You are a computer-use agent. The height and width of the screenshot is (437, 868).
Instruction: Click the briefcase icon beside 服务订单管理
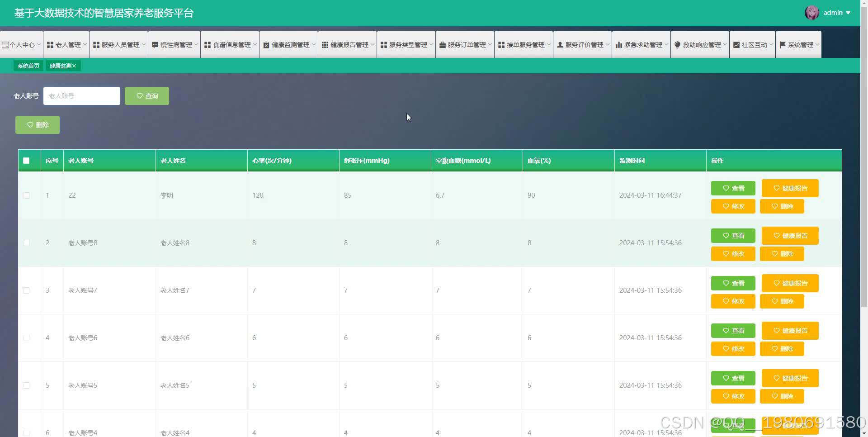click(x=443, y=45)
